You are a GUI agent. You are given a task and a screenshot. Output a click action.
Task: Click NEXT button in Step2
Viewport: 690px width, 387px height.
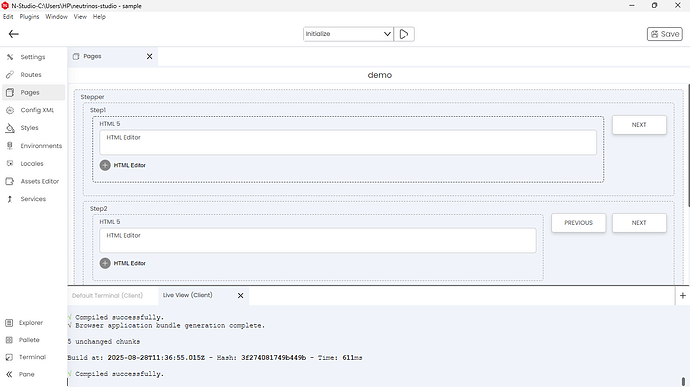tap(639, 223)
